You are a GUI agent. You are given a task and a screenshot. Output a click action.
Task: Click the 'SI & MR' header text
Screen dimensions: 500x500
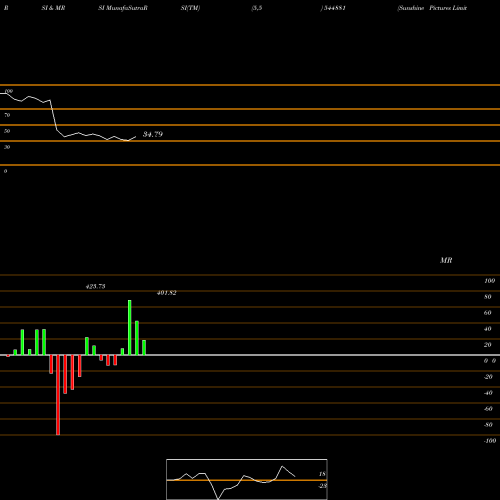click(x=53, y=8)
